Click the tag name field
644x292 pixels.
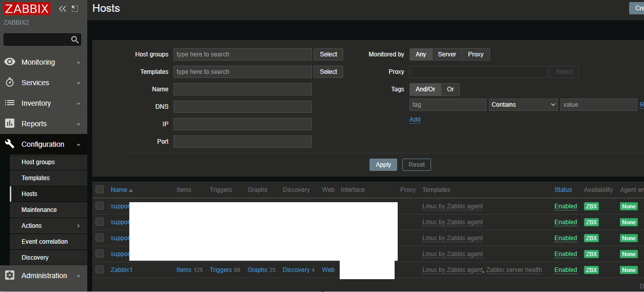pyautogui.click(x=448, y=105)
